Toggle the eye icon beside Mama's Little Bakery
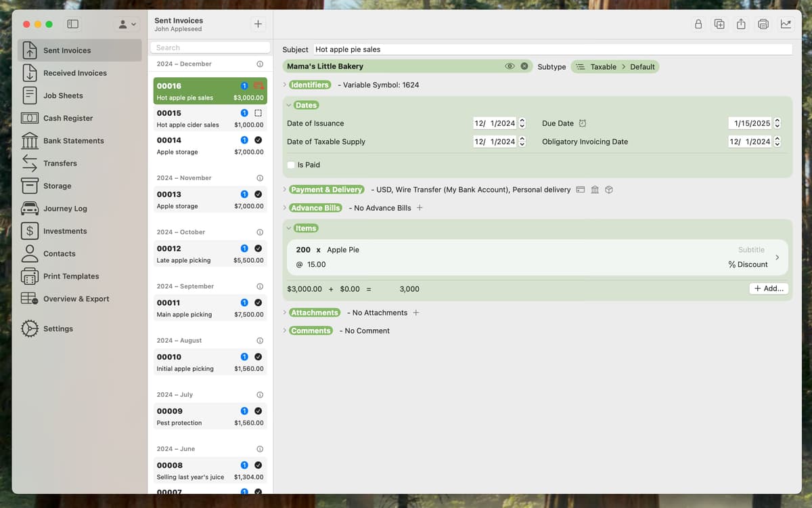The image size is (812, 508). (510, 66)
